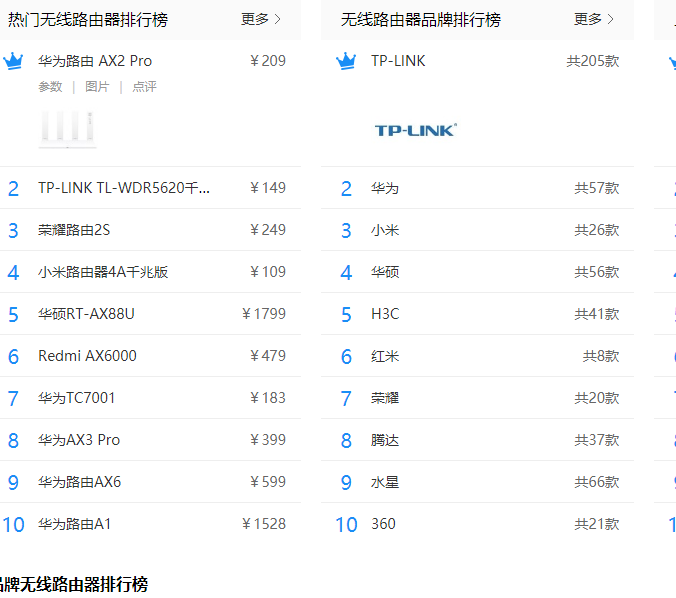This screenshot has height=598, width=676.
Task: Click the TP-LINK brand name link
Action: coord(398,61)
